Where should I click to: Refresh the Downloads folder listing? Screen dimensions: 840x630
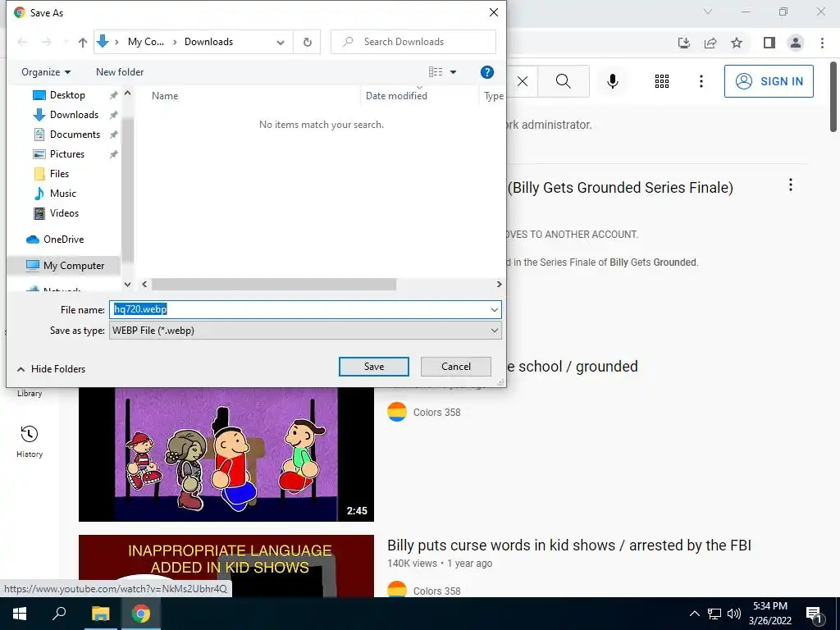pyautogui.click(x=307, y=42)
